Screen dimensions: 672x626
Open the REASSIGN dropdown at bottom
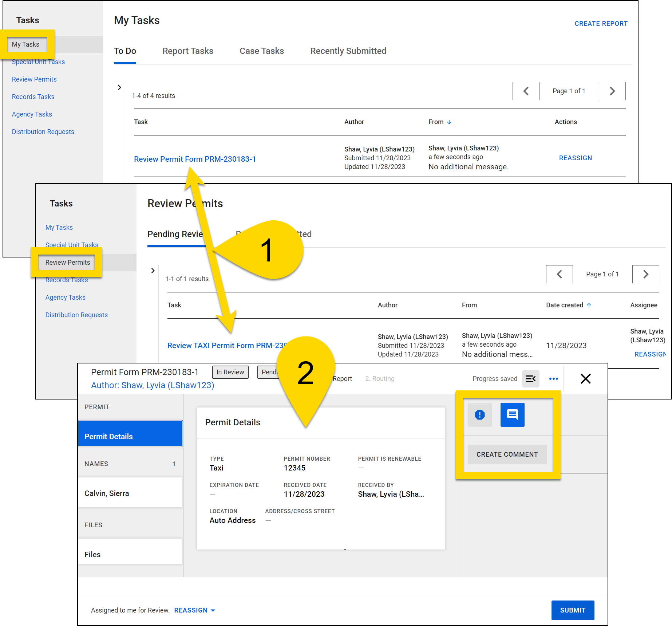coord(194,610)
